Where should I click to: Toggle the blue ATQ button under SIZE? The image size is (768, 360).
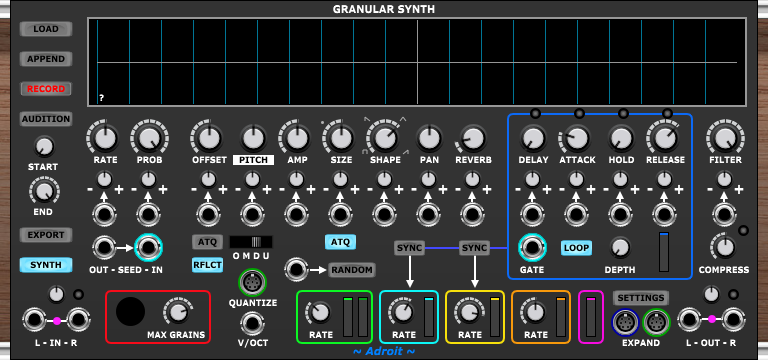tap(340, 241)
